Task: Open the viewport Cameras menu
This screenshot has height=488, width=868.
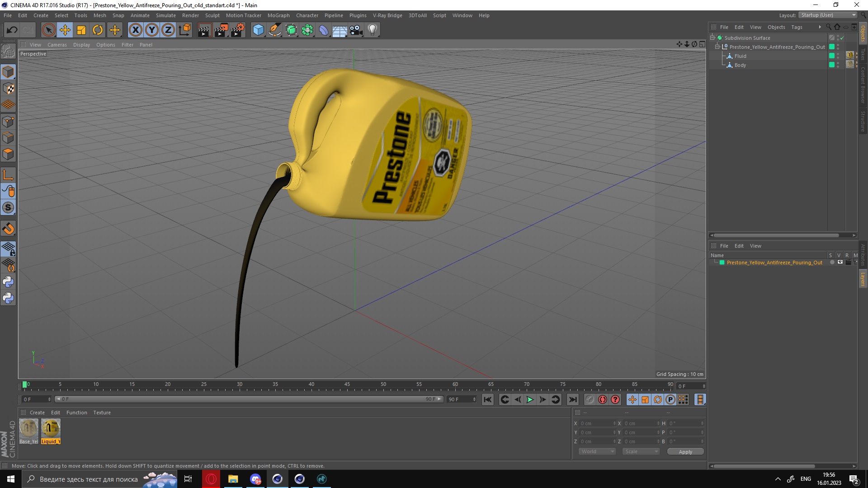Action: (57, 45)
